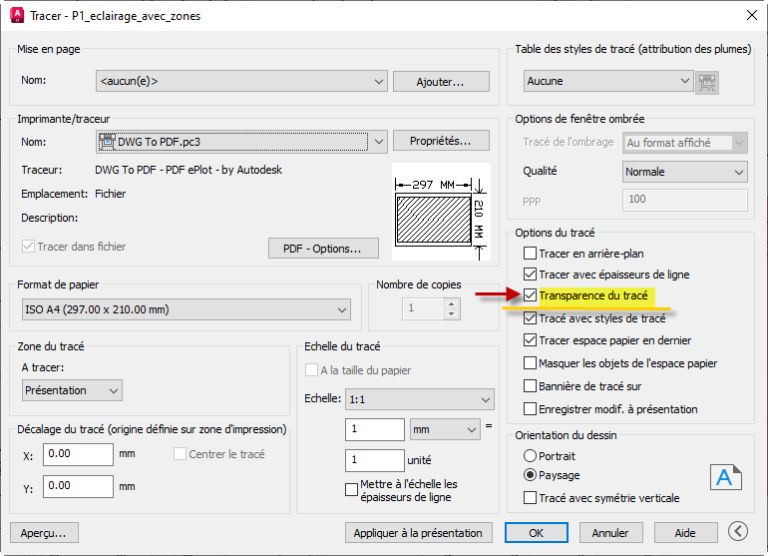Image resolution: width=768 pixels, height=556 pixels.
Task: Open the Mise en page Nom dropdown
Action: (241, 81)
